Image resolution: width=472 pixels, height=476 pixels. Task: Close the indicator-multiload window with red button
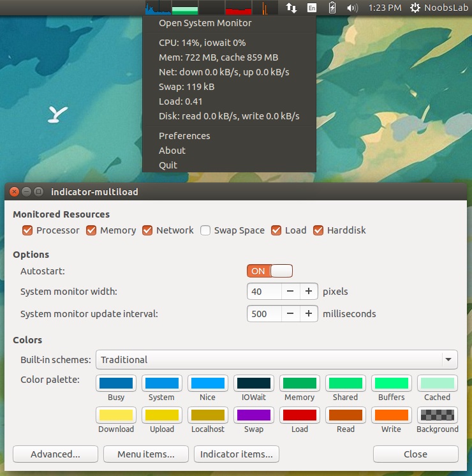pyautogui.click(x=14, y=192)
